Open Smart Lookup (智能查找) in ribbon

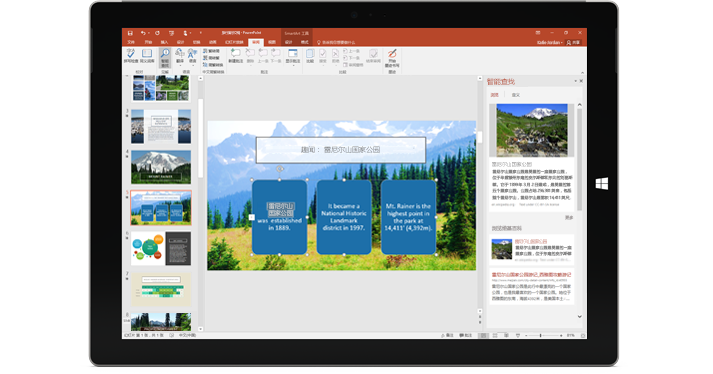[165, 58]
